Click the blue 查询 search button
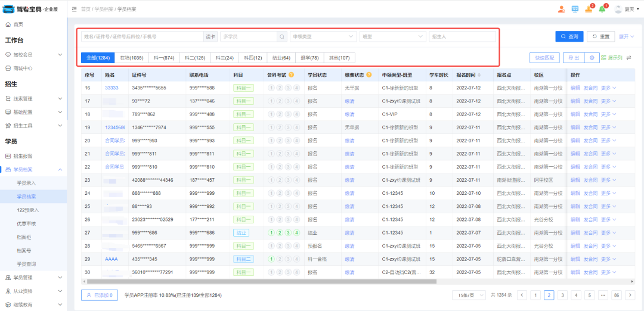 [x=569, y=36]
